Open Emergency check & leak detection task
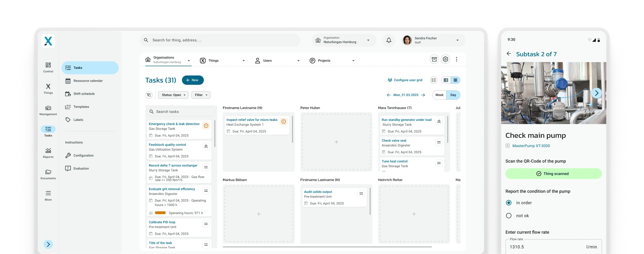644x254 pixels. (174, 124)
